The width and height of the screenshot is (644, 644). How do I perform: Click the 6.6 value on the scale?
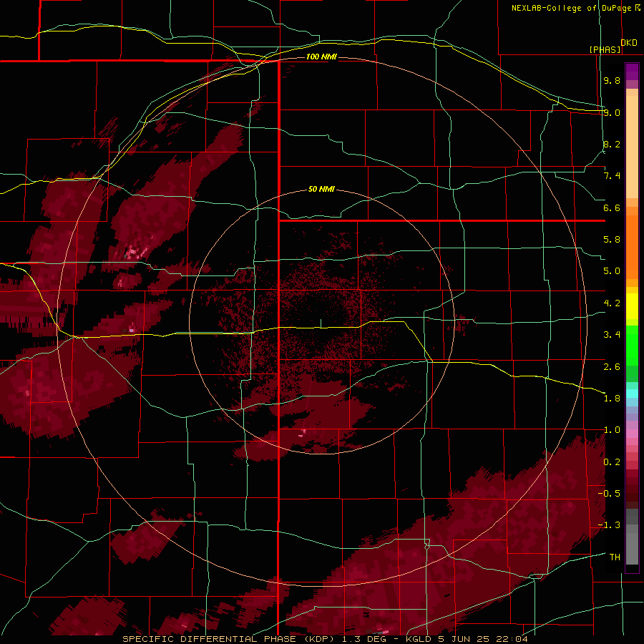point(612,208)
